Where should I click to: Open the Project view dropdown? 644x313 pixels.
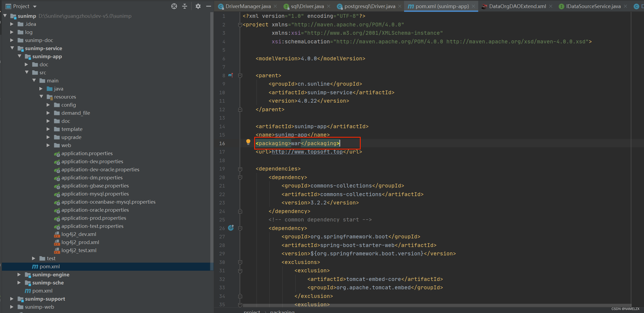pos(35,6)
